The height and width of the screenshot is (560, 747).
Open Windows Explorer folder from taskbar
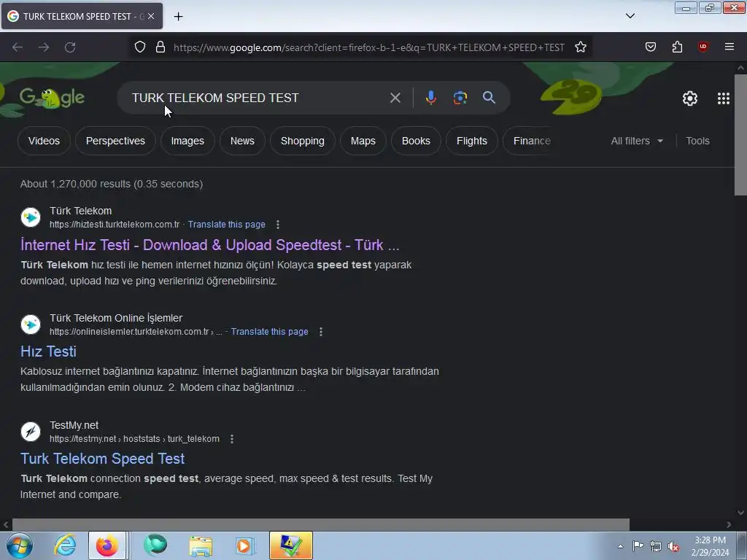[x=201, y=545]
